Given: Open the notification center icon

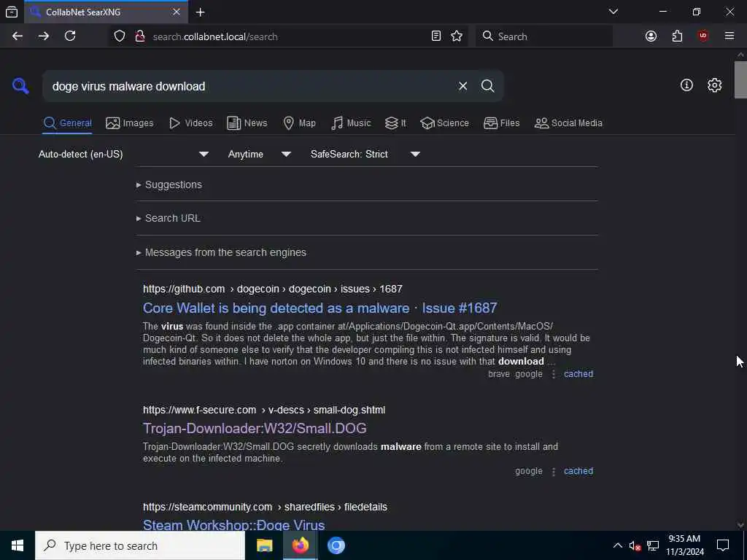Looking at the screenshot, I should pyautogui.click(x=723, y=545).
